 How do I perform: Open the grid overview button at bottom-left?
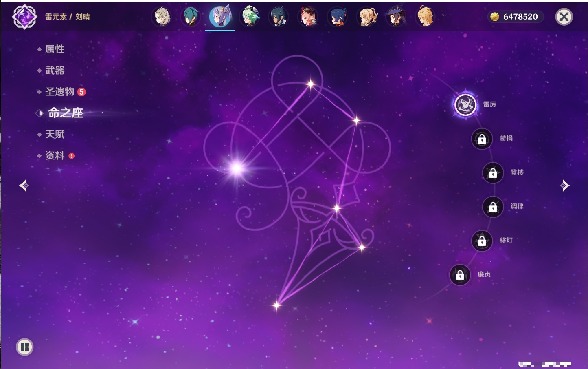pos(24,347)
